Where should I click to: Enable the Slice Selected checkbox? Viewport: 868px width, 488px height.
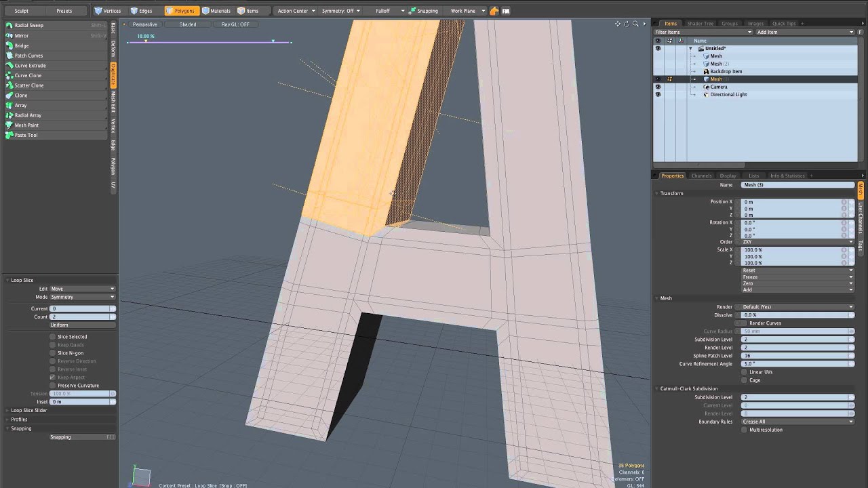[53, 337]
